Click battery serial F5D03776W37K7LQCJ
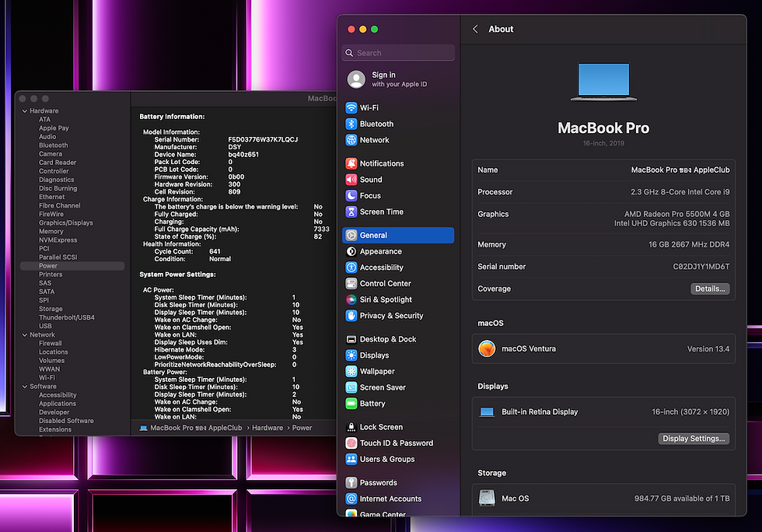Image resolution: width=762 pixels, height=532 pixels. [263, 139]
